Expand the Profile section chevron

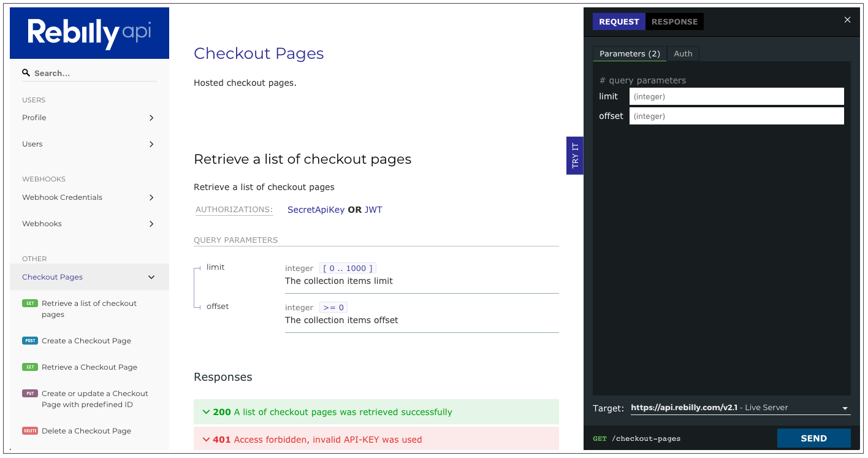(x=151, y=118)
